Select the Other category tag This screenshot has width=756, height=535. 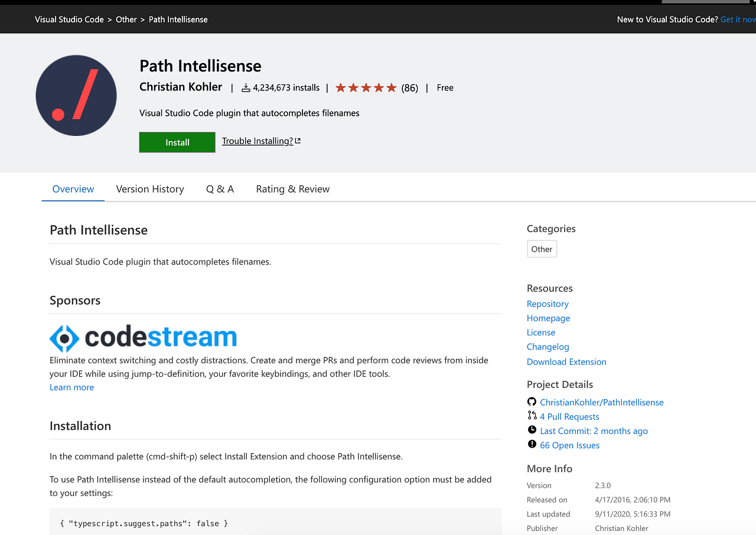point(542,249)
